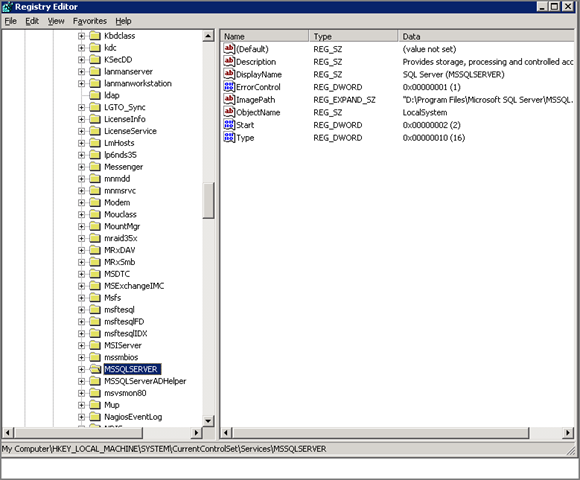Click the string icon of (Default) value
This screenshot has width=580, height=480.
point(229,49)
